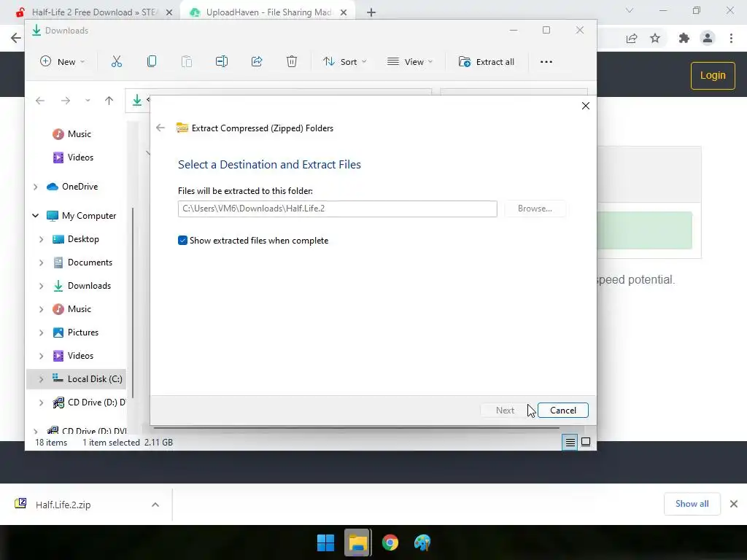Select Documents under My Computer
Screen dimensions: 747x560
click(82, 262)
